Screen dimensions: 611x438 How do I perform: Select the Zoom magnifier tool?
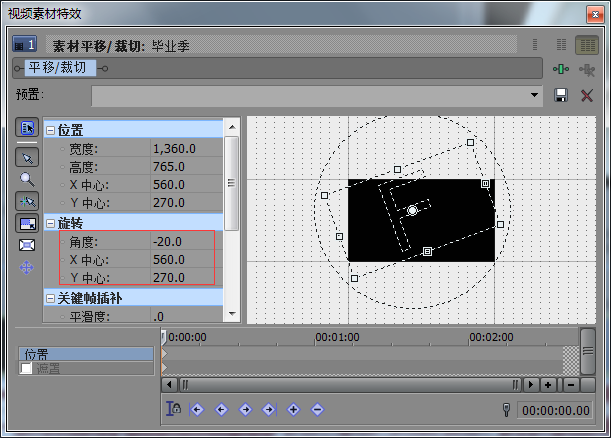(27, 180)
